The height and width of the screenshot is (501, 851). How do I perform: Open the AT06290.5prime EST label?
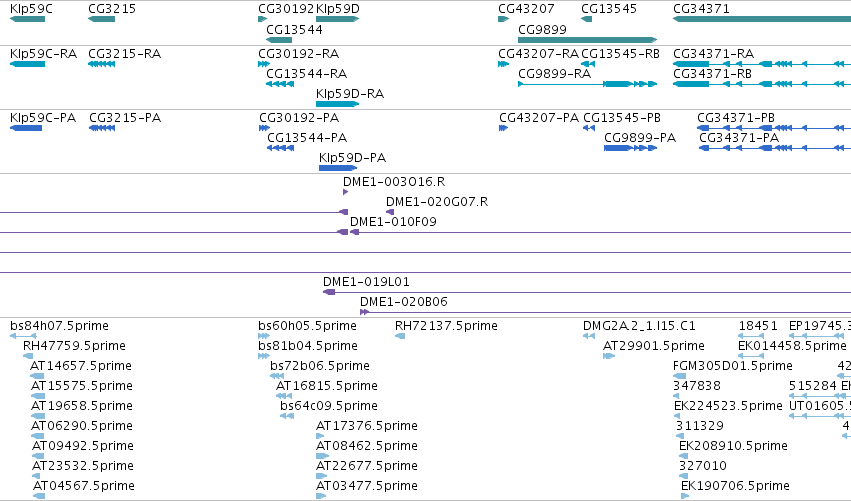click(x=82, y=426)
